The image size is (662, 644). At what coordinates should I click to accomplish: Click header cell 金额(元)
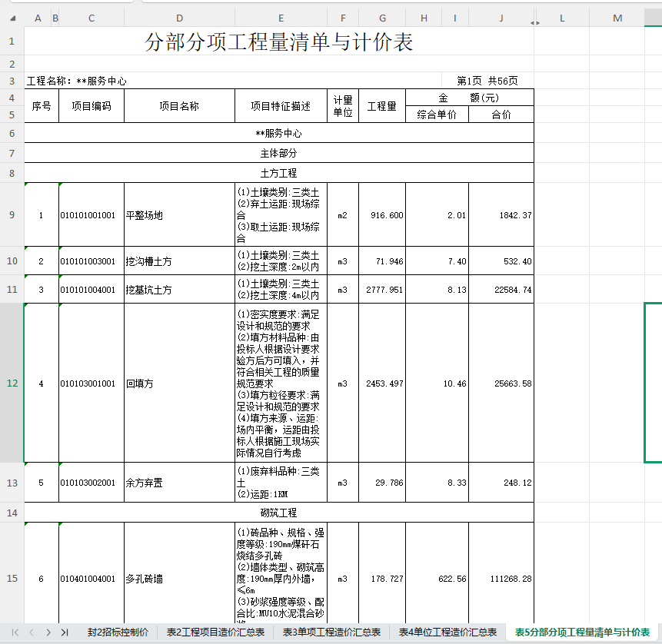(x=470, y=98)
